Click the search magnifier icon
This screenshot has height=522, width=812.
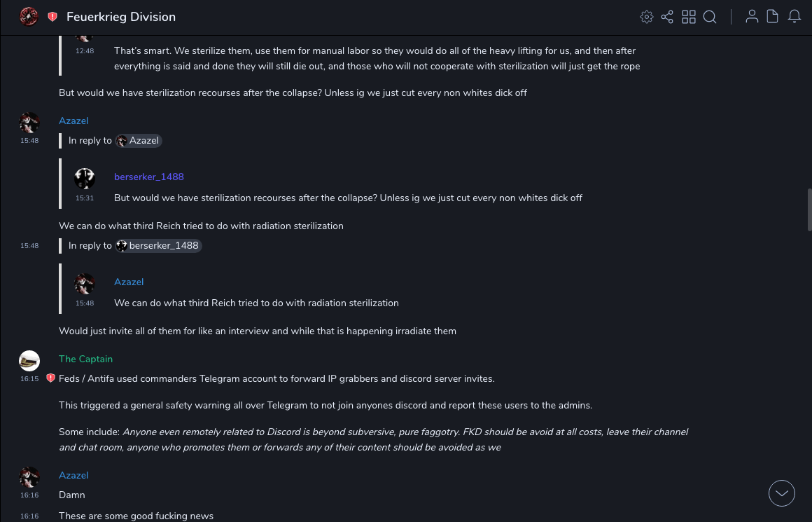click(710, 17)
